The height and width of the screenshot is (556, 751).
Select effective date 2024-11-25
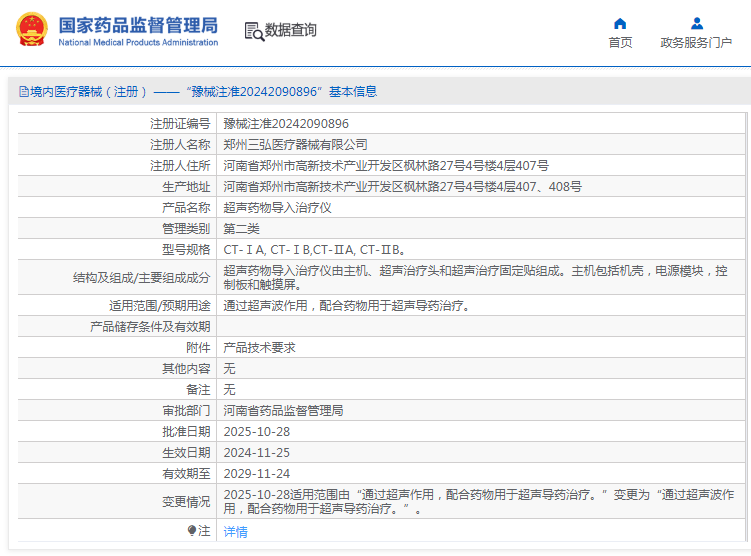[257, 453]
